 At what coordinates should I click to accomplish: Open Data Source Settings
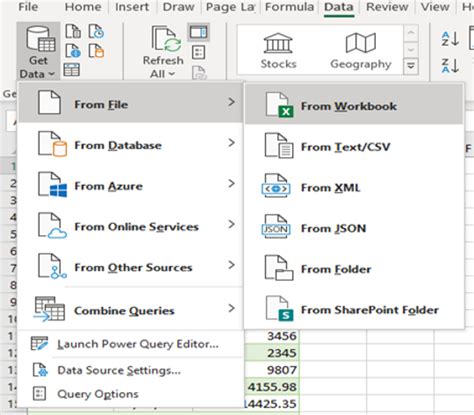[x=131, y=370]
